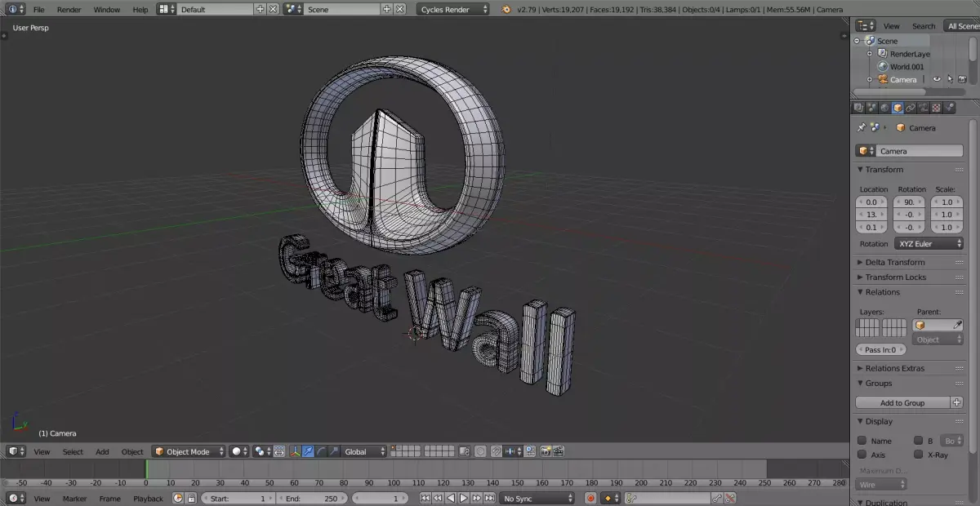This screenshot has width=980, height=506.
Task: Click the add new scene plus icon
Action: [386, 9]
